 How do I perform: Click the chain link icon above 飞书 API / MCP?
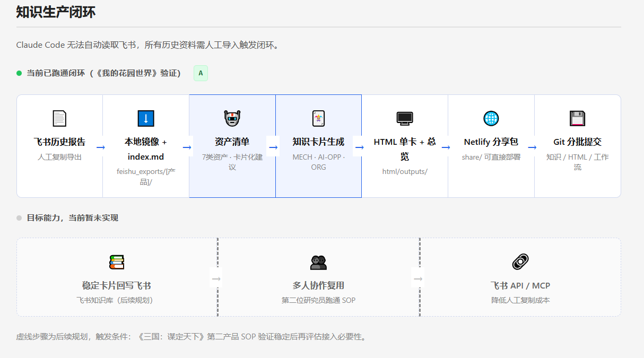(x=520, y=262)
